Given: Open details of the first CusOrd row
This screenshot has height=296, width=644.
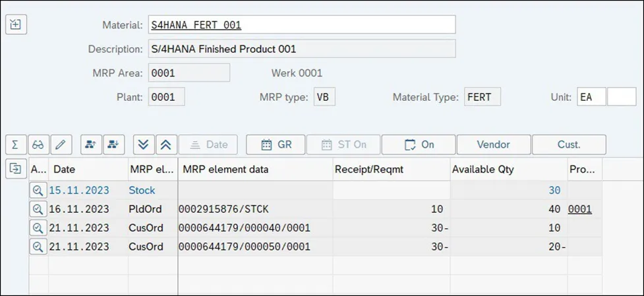Looking at the screenshot, I should 38,228.
